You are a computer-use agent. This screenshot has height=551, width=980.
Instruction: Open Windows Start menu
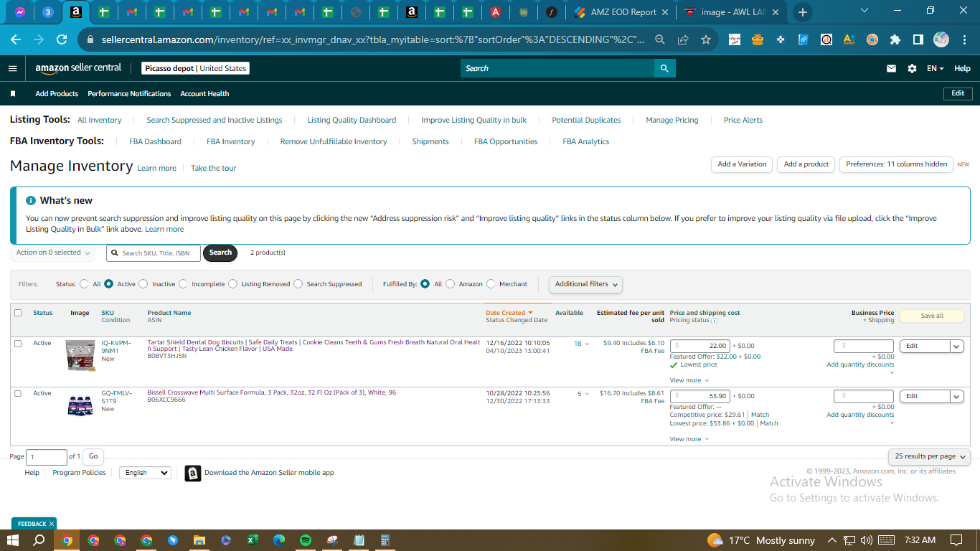click(x=13, y=540)
